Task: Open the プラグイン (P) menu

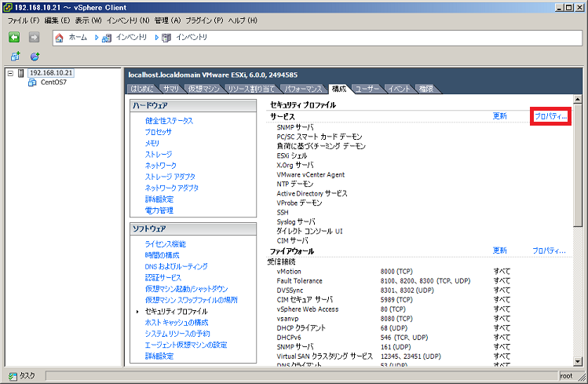Action: [x=204, y=20]
